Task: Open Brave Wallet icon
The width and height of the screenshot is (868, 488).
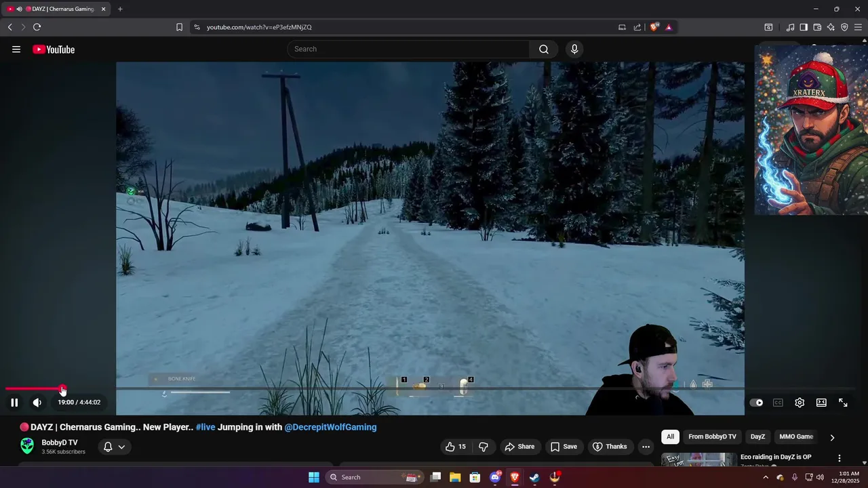Action: (817, 27)
